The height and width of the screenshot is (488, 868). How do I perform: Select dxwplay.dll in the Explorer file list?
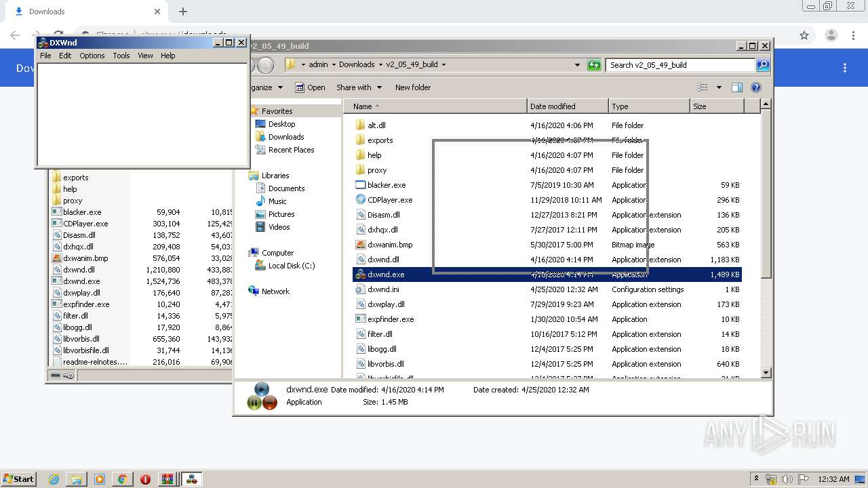coord(386,304)
